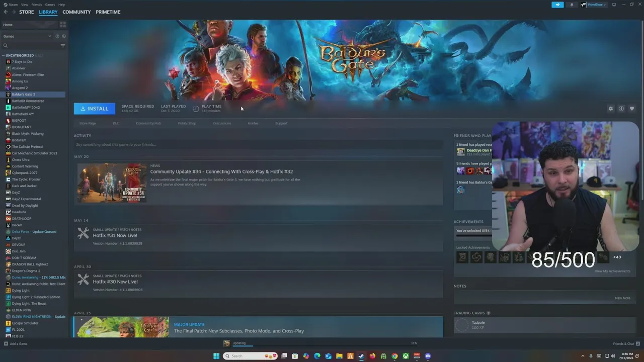644x362 pixels.
Task: Show ready-to-play games only icon
Action: 63,36
